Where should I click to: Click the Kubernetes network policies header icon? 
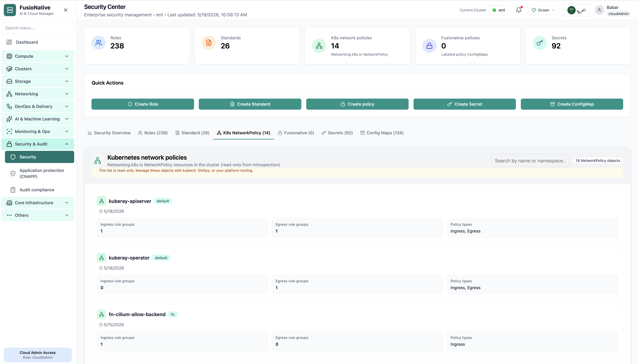click(x=98, y=161)
